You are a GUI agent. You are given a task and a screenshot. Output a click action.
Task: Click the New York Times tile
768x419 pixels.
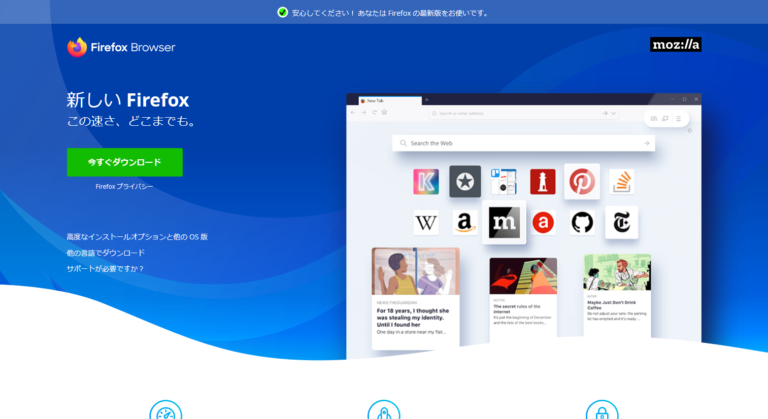[x=622, y=222]
